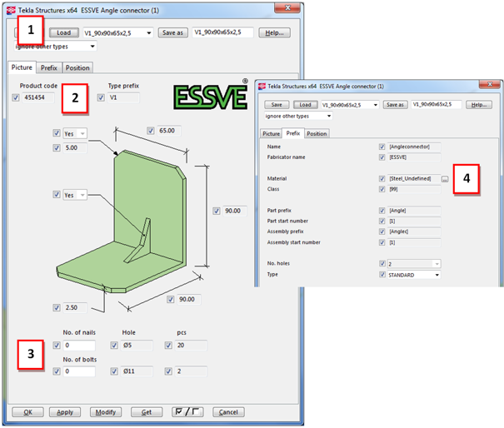Screen dimensions: 504x428
Task: Open Help in the Prefix dialog
Action: point(479,105)
